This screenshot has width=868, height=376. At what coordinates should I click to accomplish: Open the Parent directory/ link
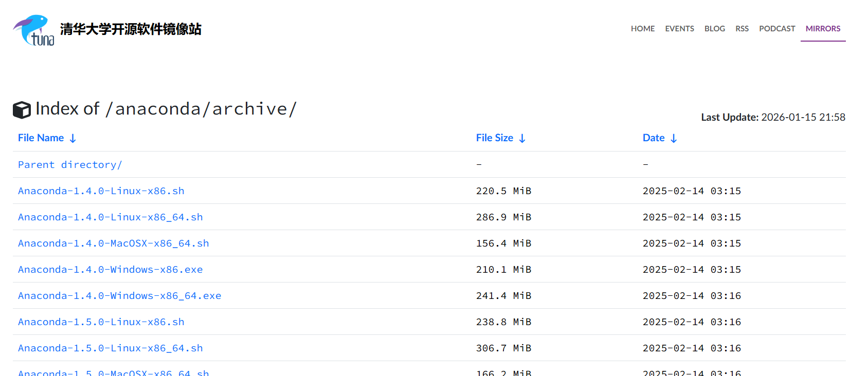[x=70, y=165]
